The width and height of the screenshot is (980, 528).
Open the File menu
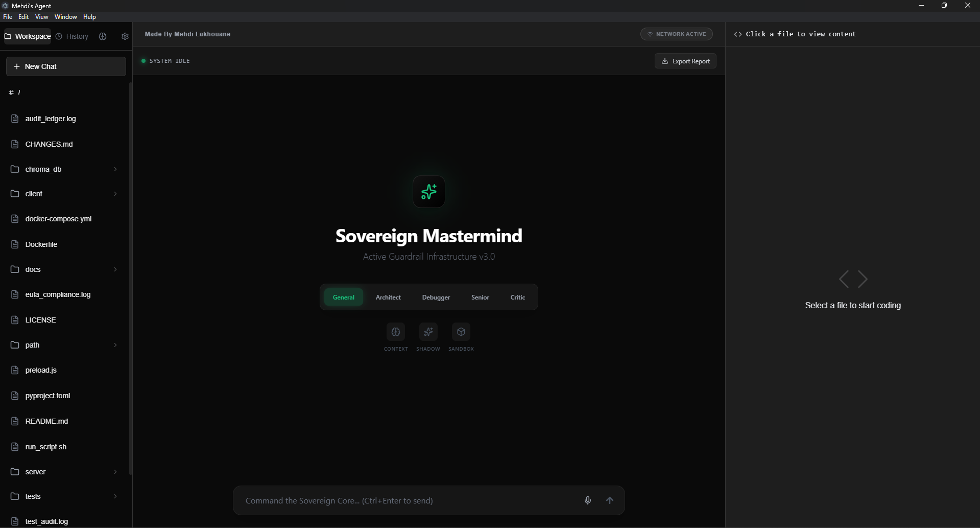click(8, 16)
